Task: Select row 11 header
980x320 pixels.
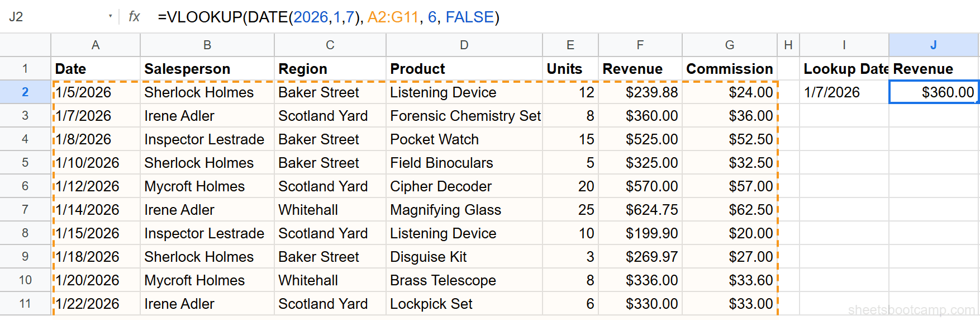Action: click(25, 304)
